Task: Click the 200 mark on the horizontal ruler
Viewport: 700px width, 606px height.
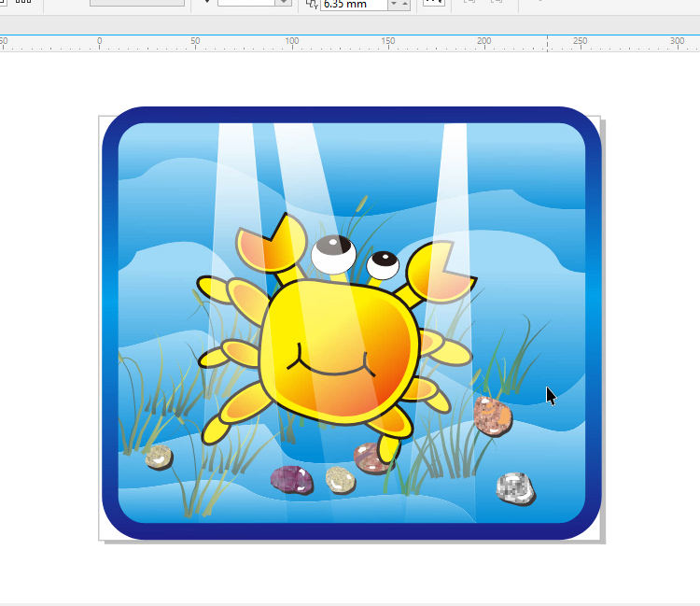Action: [x=483, y=42]
